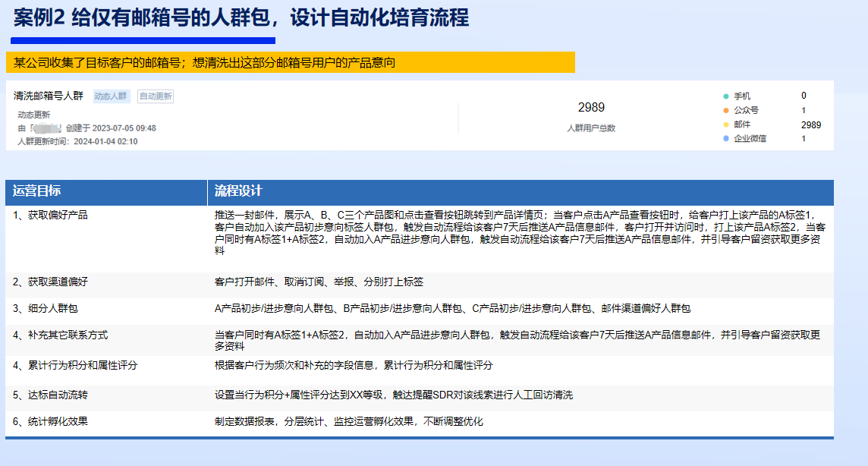Select row 1、获取偏好产品
The height and width of the screenshot is (466, 868).
click(x=420, y=238)
